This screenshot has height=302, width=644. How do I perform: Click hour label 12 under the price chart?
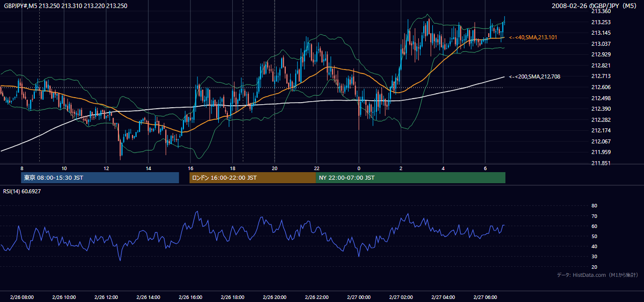(106, 168)
